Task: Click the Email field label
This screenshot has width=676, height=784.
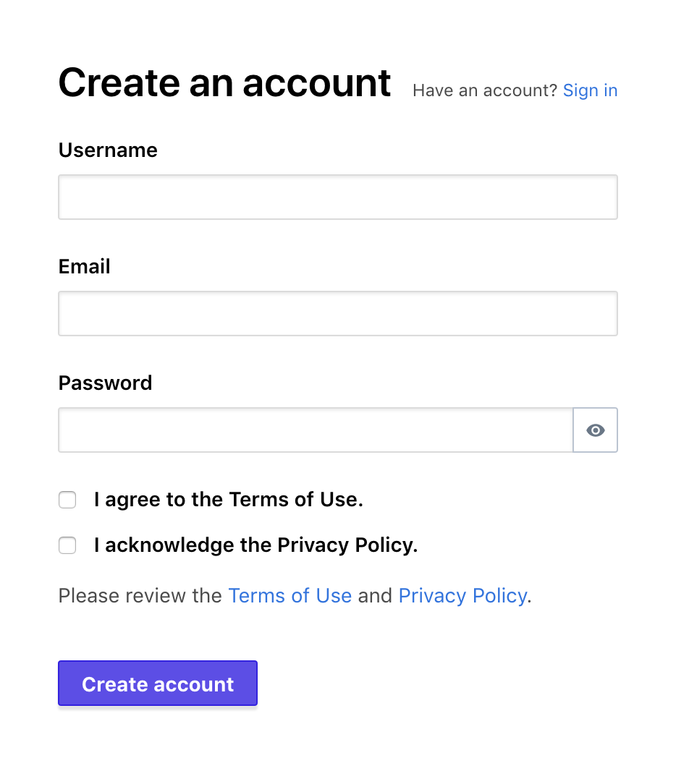Action: coord(85,267)
